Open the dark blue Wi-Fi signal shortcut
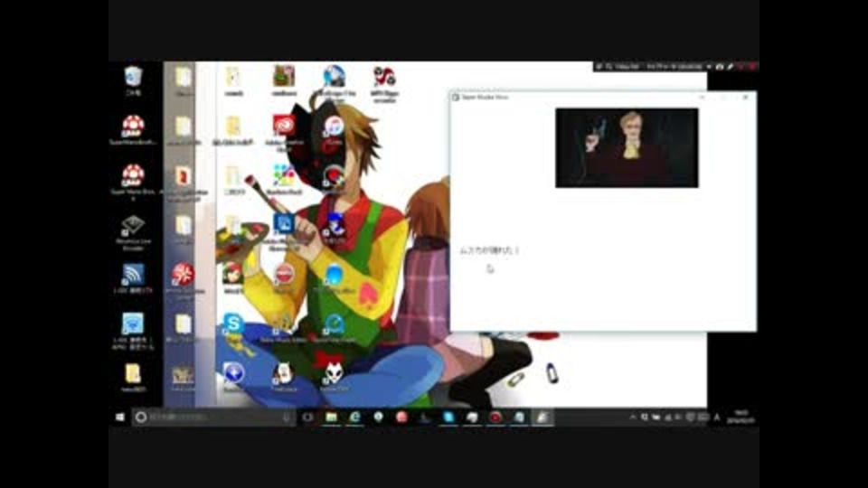Viewport: 868px width, 488px height. (133, 275)
